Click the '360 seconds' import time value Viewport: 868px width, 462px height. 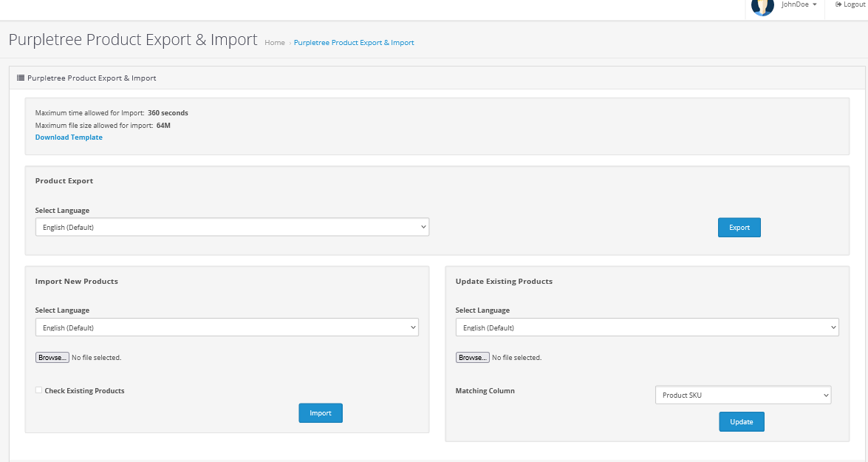pos(168,113)
